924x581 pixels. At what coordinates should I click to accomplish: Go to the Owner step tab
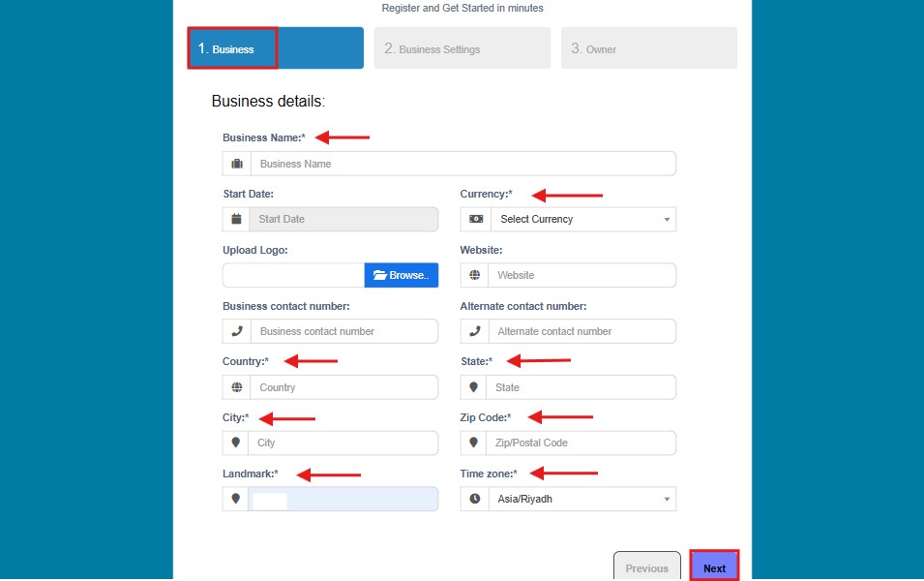click(649, 47)
